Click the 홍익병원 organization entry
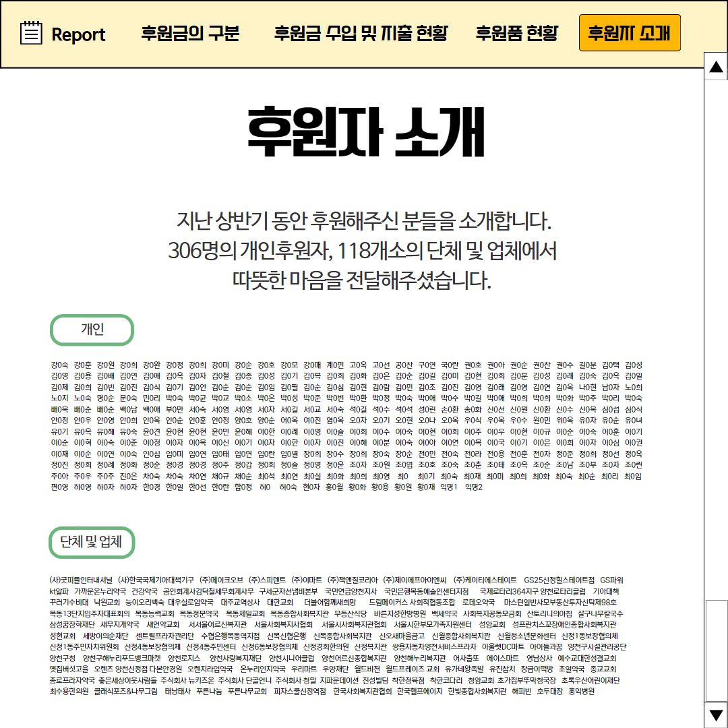 click(581, 692)
